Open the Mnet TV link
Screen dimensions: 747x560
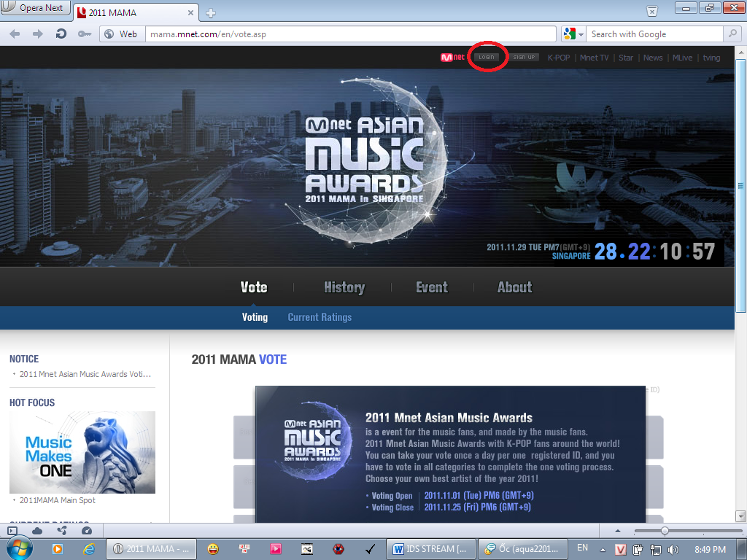[594, 58]
